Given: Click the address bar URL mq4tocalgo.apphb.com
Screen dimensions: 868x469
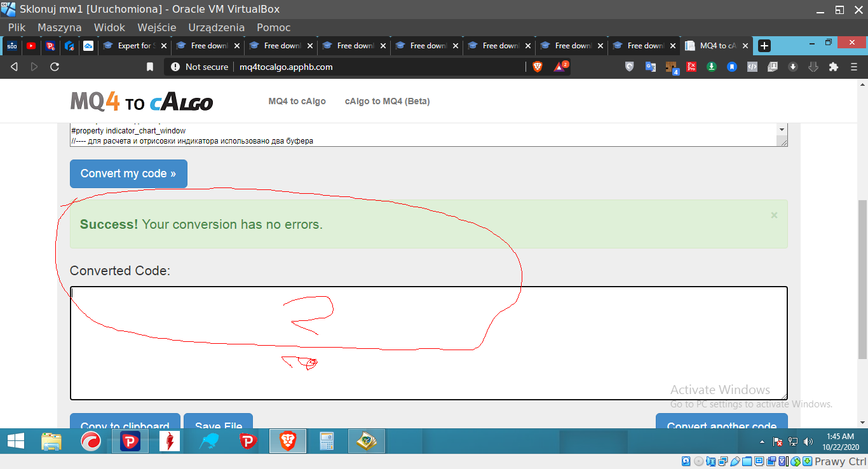Looking at the screenshot, I should point(286,67).
